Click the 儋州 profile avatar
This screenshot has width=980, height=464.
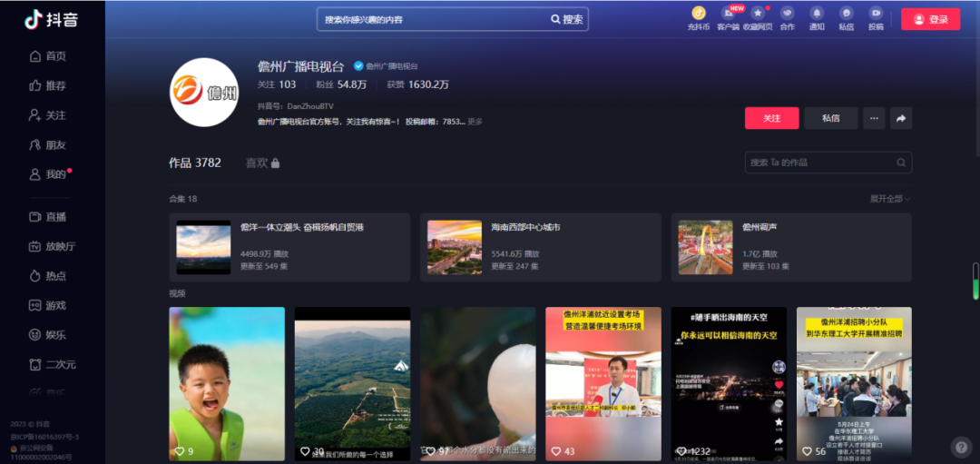(x=204, y=93)
